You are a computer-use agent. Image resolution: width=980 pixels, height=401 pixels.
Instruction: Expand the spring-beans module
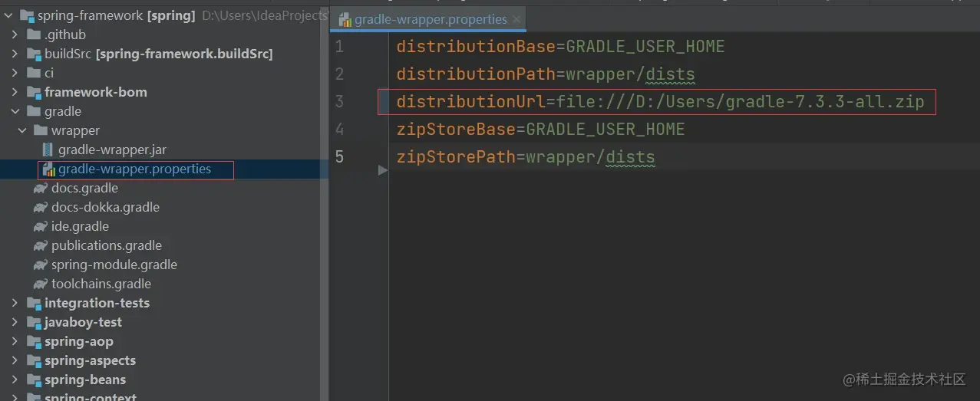(15, 380)
